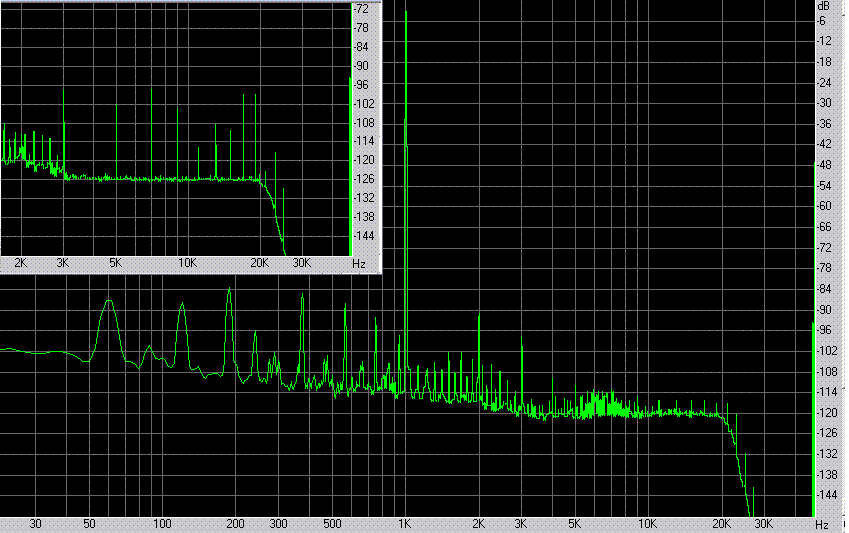Screen dimensions: 849x533
Task: Click the 30K label on main bottom axis
Action: pos(763,524)
